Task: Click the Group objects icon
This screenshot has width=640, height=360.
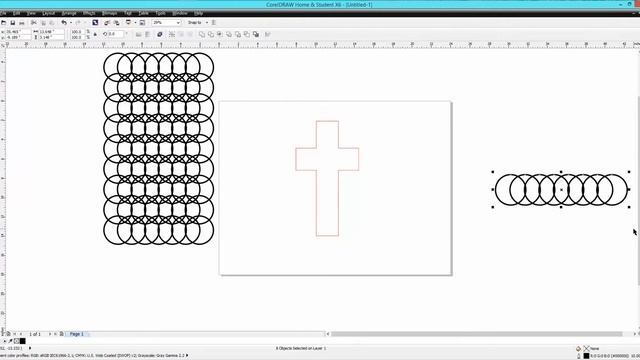Action: point(171,34)
